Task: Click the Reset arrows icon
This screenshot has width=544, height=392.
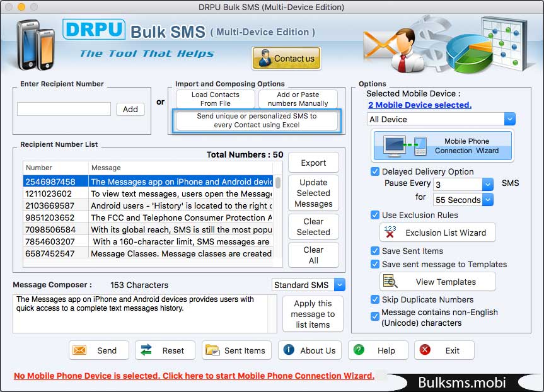Action: 146,350
